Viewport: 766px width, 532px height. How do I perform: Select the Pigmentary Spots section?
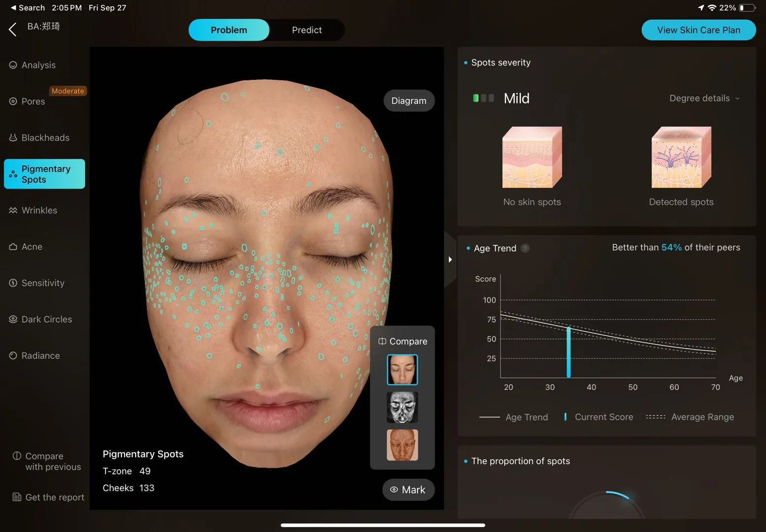(44, 174)
